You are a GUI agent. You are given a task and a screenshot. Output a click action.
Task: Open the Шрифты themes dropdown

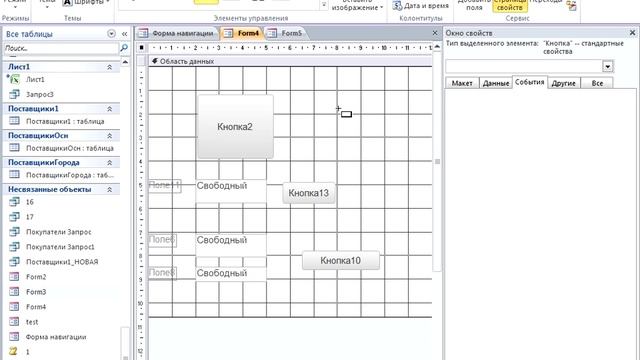(x=87, y=3)
